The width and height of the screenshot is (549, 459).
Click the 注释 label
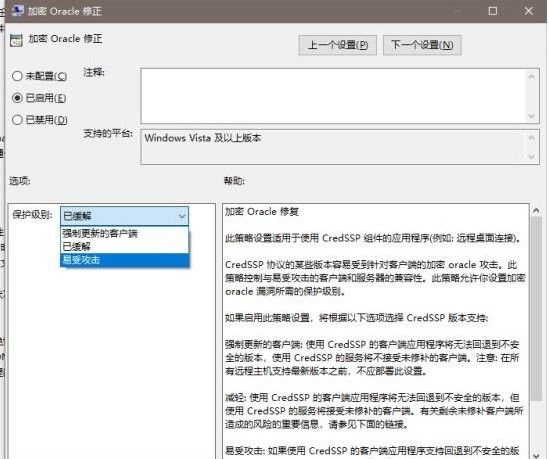94,72
